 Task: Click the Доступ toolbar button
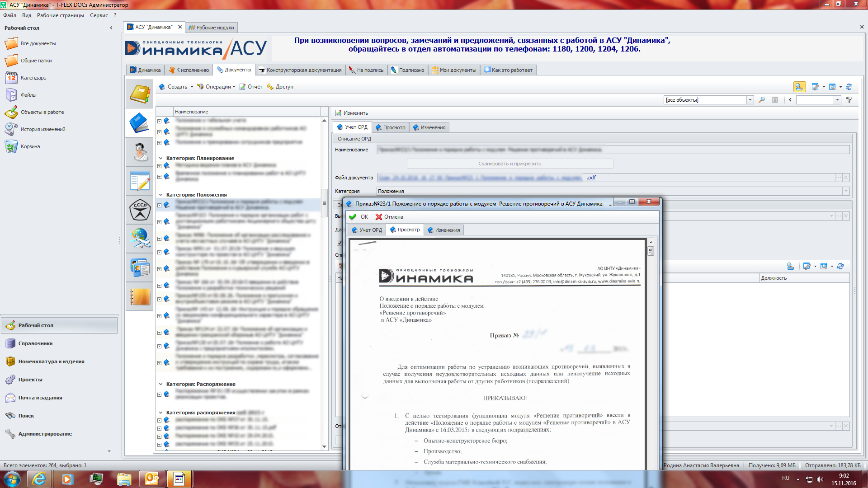pos(280,87)
